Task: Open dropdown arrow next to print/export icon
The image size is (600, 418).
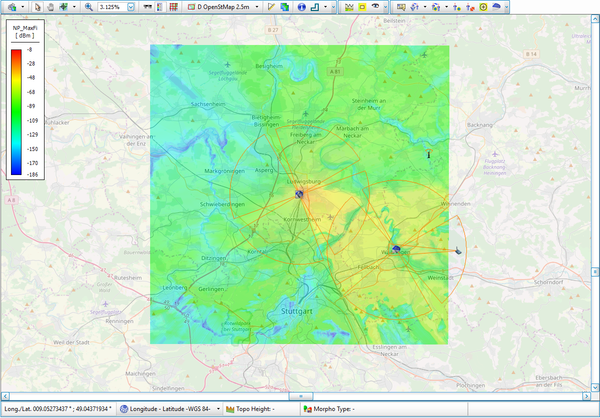Action: coord(23,7)
